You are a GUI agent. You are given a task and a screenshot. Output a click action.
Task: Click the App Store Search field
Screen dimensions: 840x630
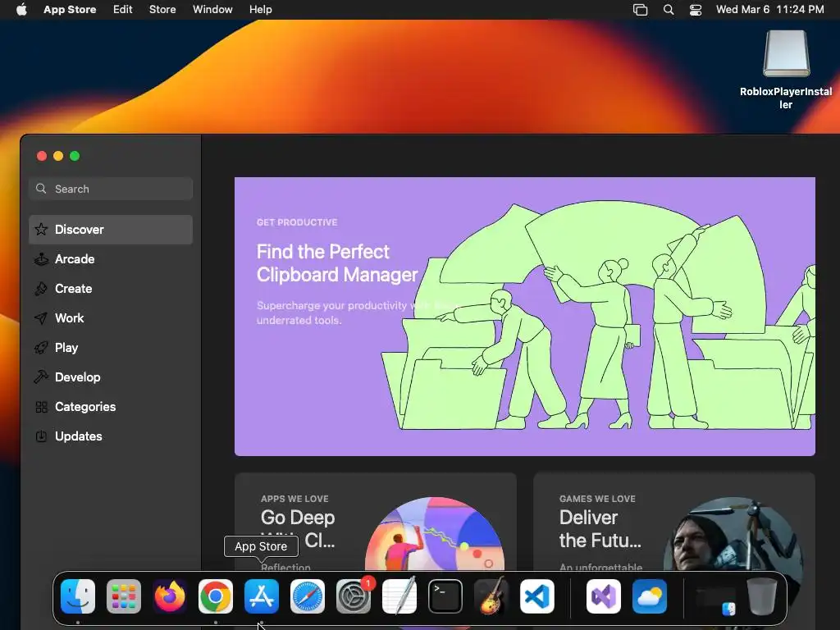click(111, 189)
